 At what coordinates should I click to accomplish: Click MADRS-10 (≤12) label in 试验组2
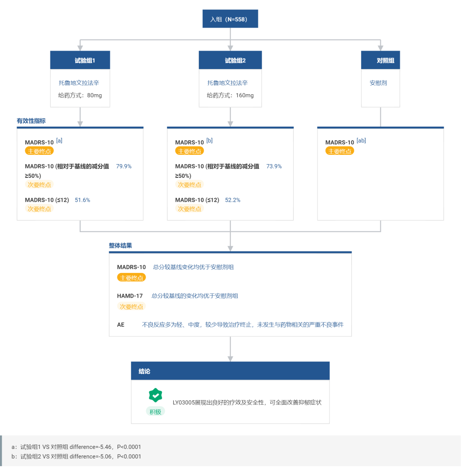(197, 200)
